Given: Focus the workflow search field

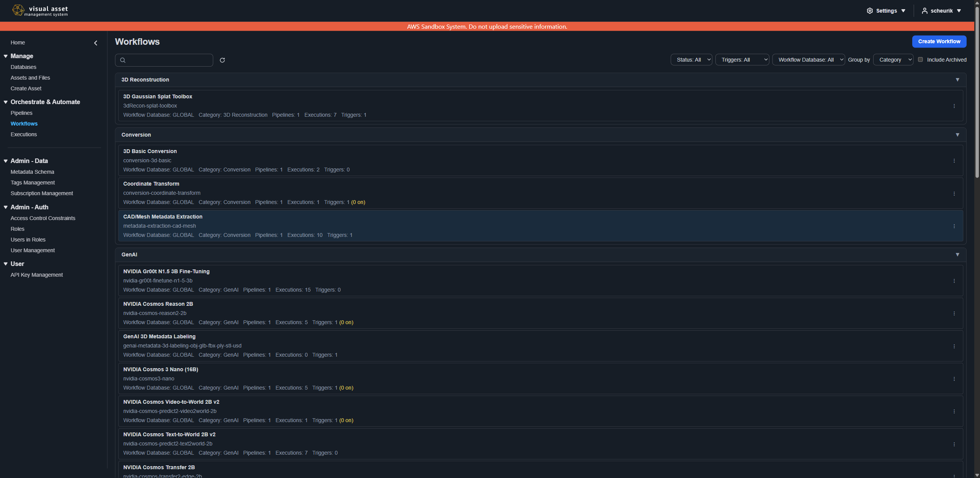Looking at the screenshot, I should click(164, 60).
